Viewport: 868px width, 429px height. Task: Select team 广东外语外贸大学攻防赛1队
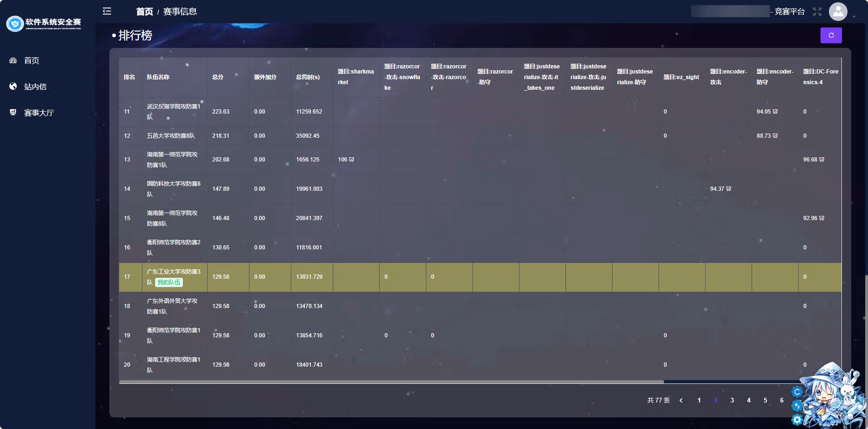(172, 306)
